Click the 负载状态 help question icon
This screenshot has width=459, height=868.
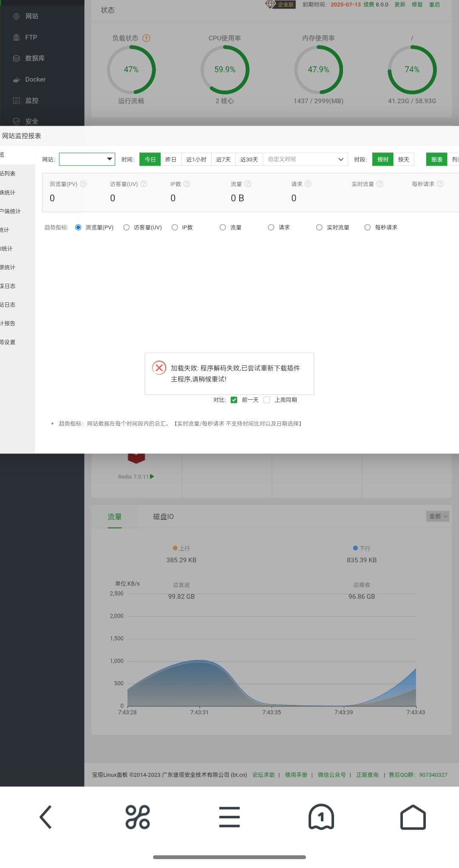[x=146, y=38]
